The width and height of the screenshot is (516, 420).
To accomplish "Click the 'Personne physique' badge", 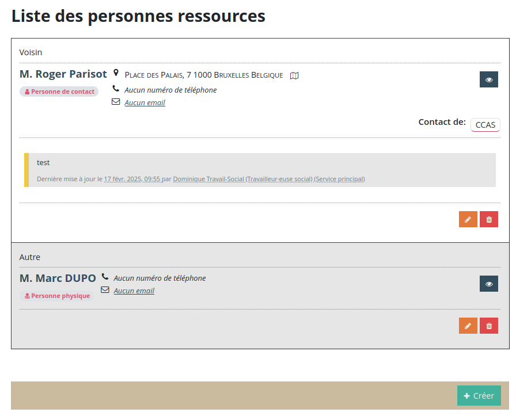I will point(57,296).
